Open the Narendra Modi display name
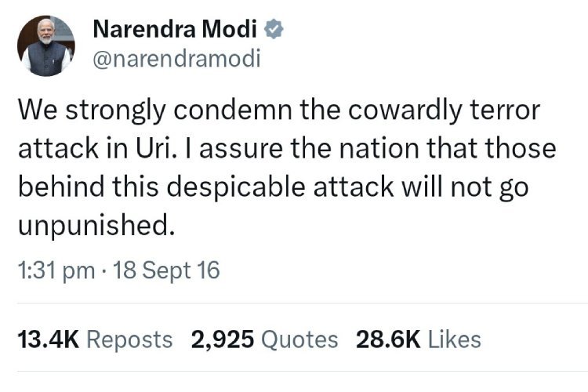Image resolution: width=588 pixels, height=392 pixels. coord(177,31)
